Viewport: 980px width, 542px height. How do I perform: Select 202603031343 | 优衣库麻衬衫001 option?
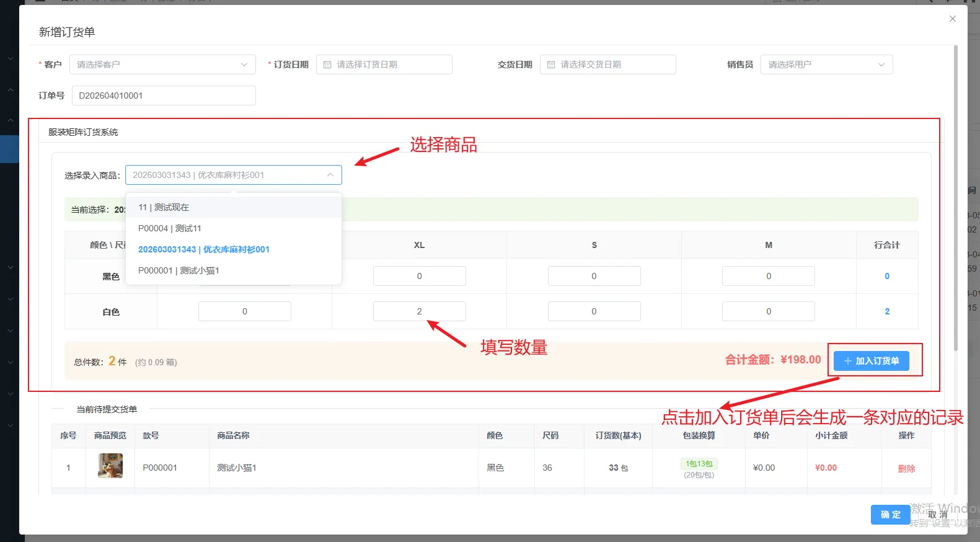tap(203, 249)
